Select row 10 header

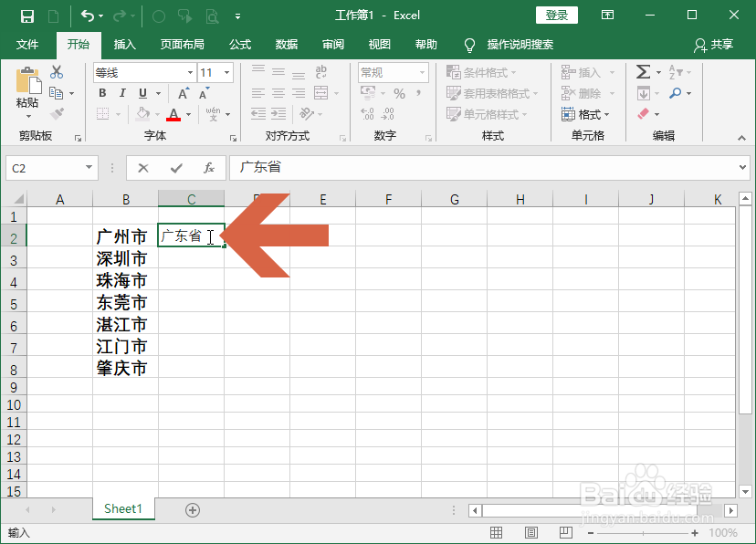click(14, 404)
